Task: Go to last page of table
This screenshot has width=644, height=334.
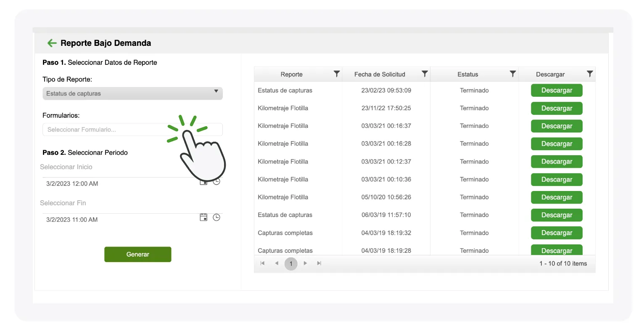Action: tap(319, 263)
